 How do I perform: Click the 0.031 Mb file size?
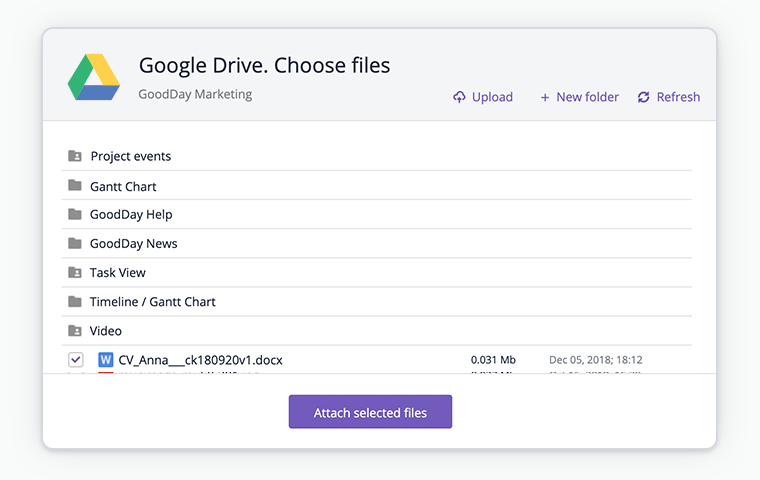493,360
